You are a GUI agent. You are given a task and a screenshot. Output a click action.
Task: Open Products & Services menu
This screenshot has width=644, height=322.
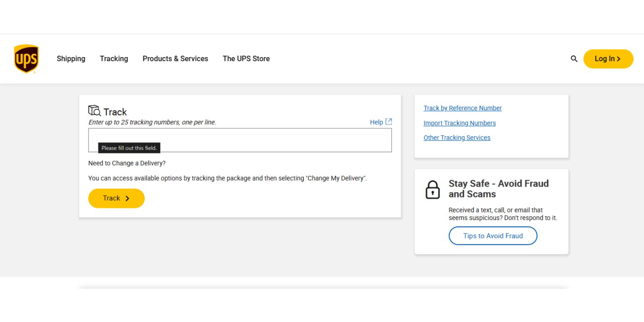pos(175,59)
